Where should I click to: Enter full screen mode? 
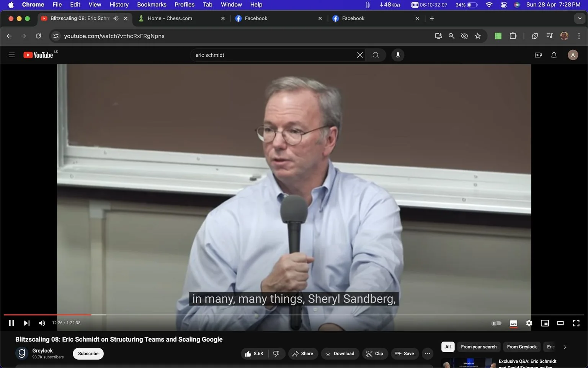click(576, 323)
